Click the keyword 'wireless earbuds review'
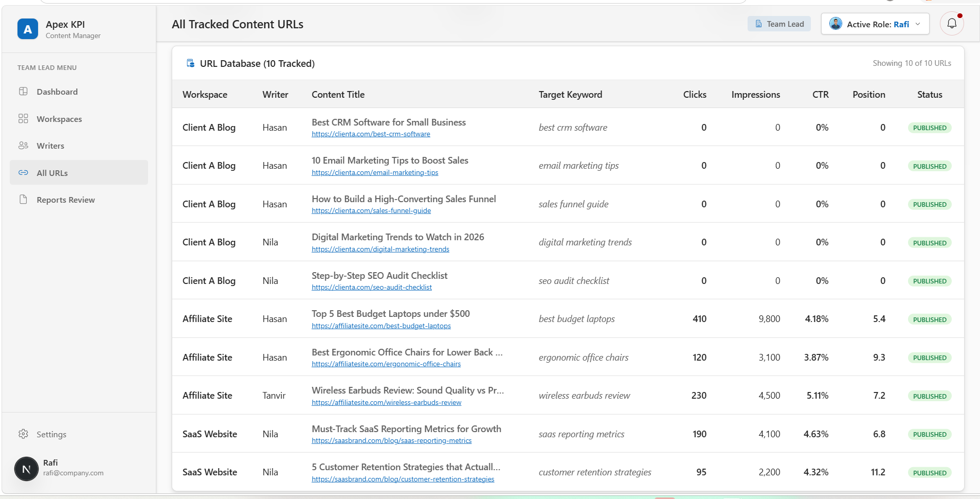 584,396
